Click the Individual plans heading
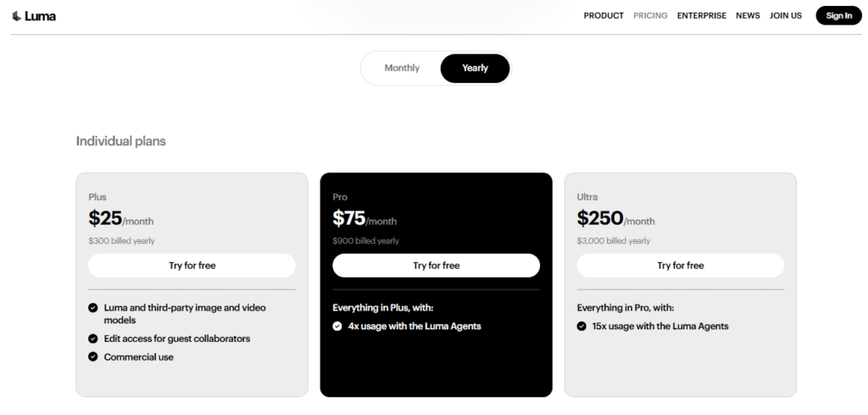Viewport: 868px width, 415px height. pos(121,141)
